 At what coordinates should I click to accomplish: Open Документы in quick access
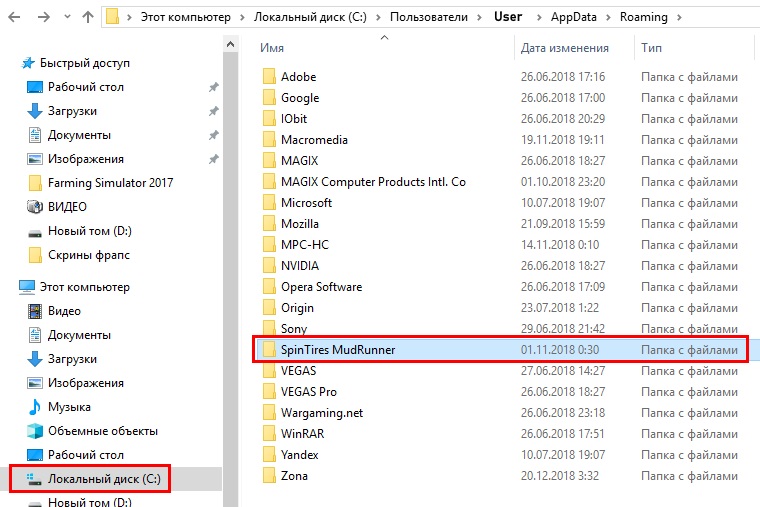pyautogui.click(x=79, y=135)
